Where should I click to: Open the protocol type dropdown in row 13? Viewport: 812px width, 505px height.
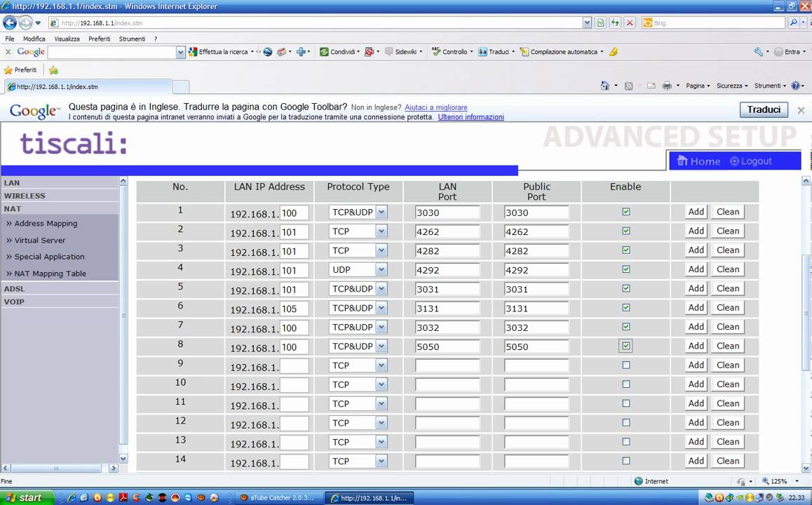[381, 442]
